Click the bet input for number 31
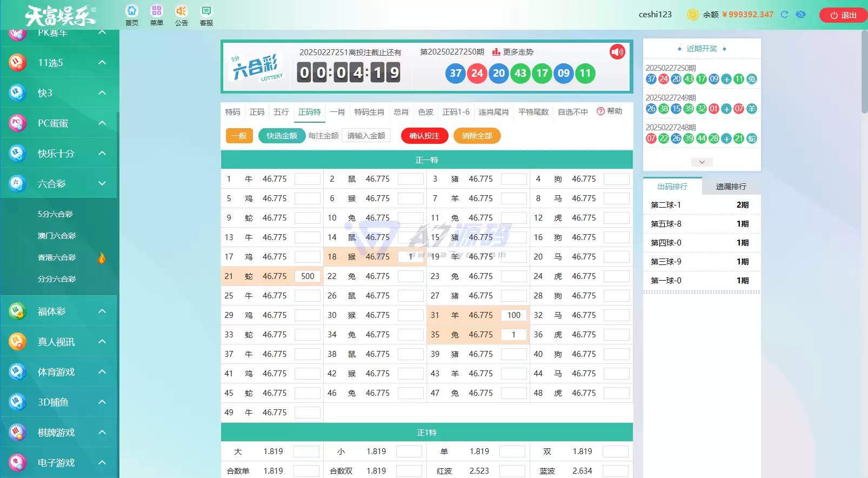Screen dimensions: 868x478 coord(514,315)
